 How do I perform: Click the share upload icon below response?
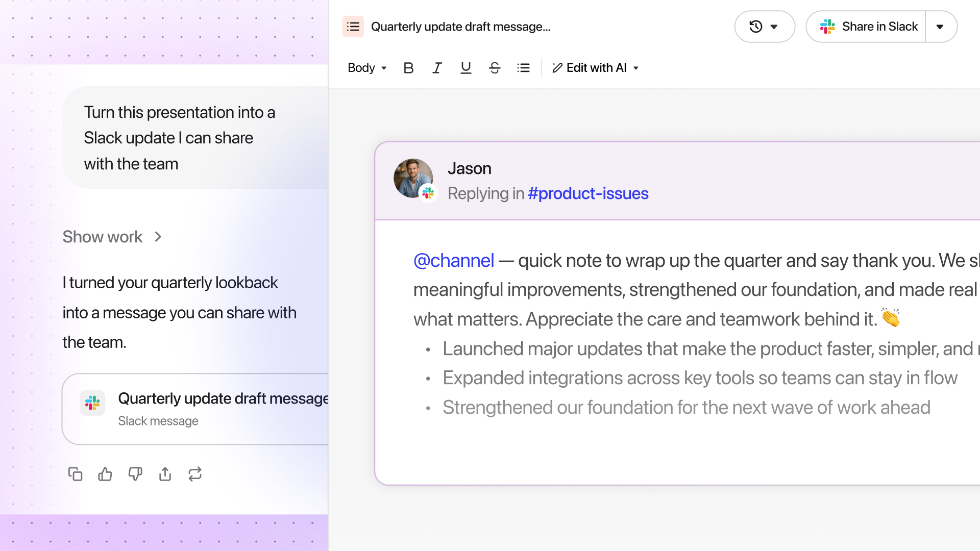point(165,474)
